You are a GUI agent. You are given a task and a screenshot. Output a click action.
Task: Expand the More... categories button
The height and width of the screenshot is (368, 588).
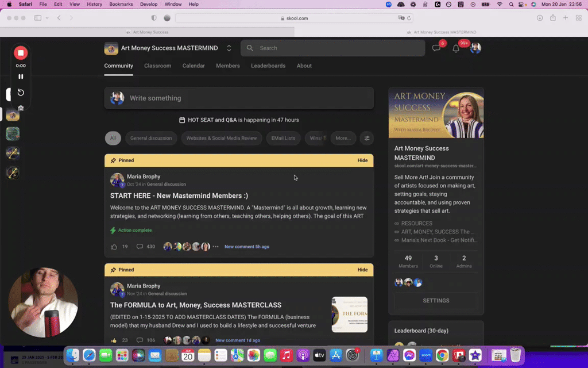click(x=343, y=138)
